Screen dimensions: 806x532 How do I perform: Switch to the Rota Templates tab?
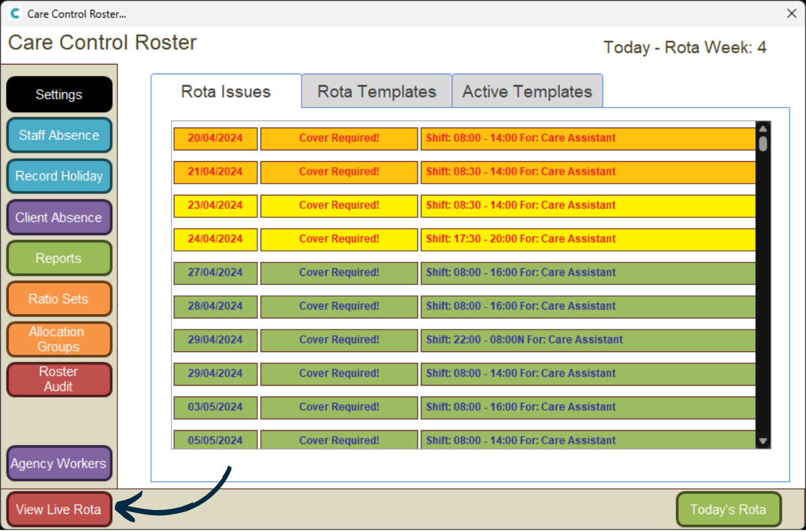377,92
